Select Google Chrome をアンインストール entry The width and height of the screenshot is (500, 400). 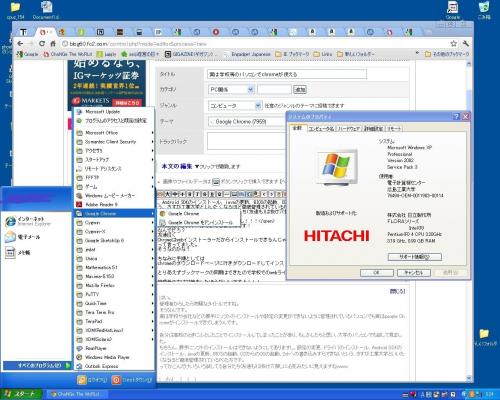click(x=199, y=222)
